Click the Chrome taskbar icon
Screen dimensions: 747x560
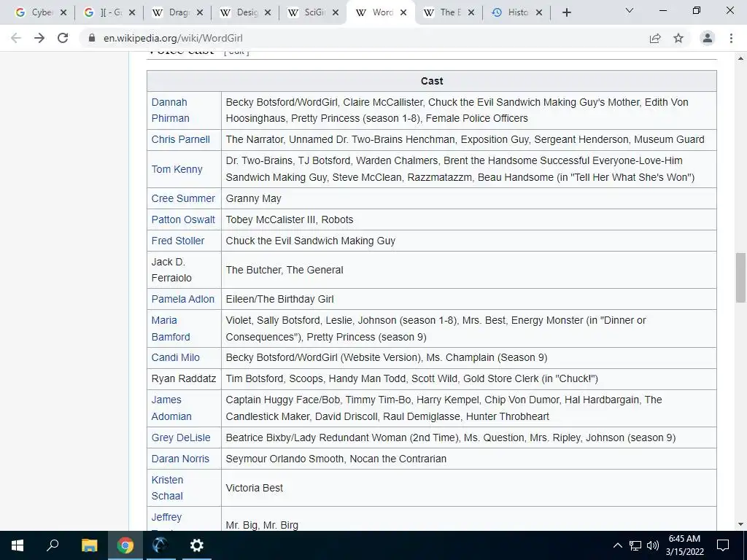[125, 545]
